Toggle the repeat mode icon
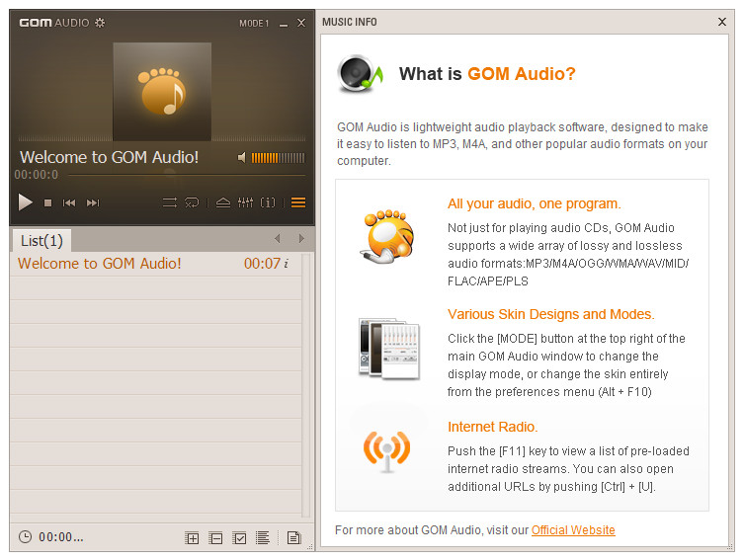This screenshot has width=744, height=560. [x=192, y=202]
